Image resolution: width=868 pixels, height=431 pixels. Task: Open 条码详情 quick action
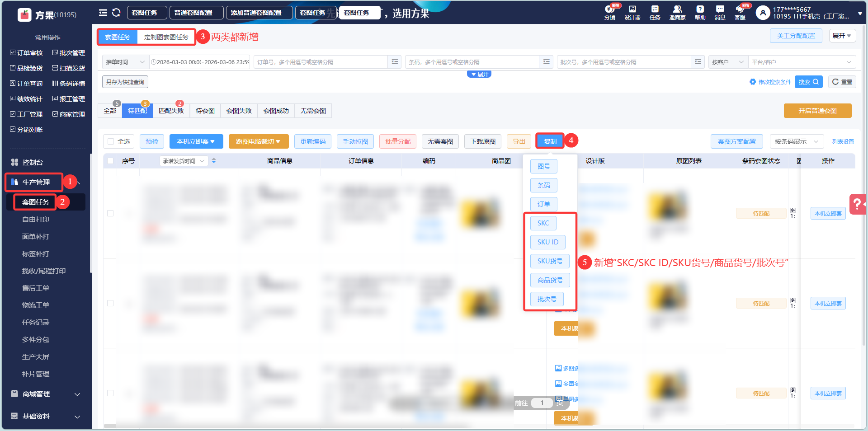coord(69,84)
